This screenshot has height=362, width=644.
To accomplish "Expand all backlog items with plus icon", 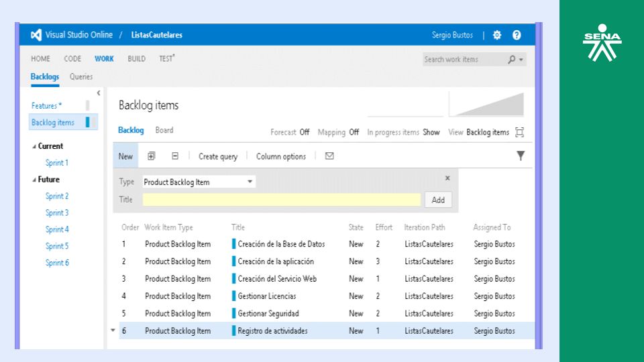I will point(151,156).
